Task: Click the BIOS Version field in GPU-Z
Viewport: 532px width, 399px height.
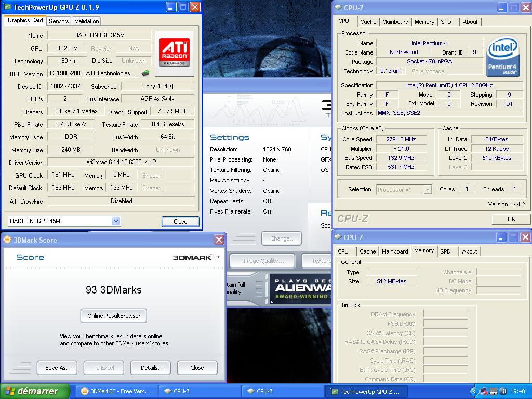Action: pyautogui.click(x=94, y=73)
